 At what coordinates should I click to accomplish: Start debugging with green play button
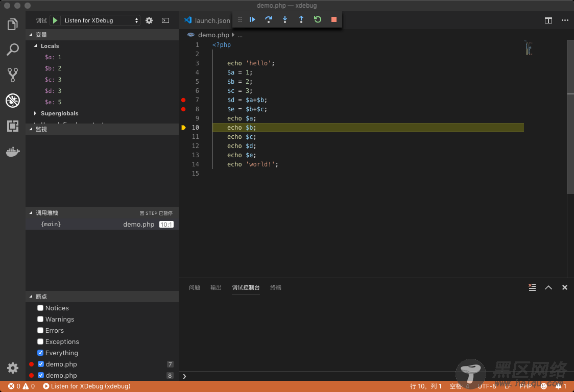(55, 20)
